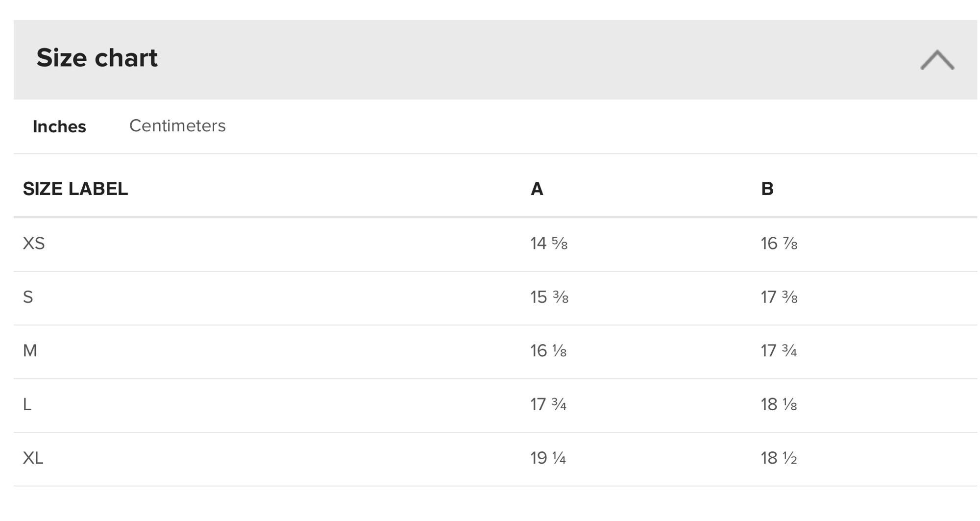Screen dimensions: 980x521
Task: Click the XL A value 19 1/4
Action: [x=548, y=458]
